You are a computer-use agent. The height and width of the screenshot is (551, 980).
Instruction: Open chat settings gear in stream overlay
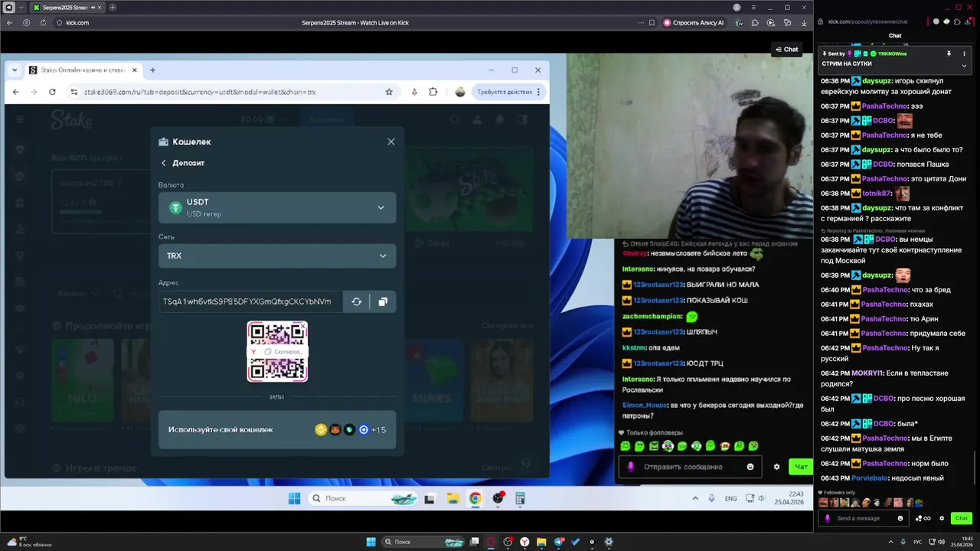click(776, 467)
